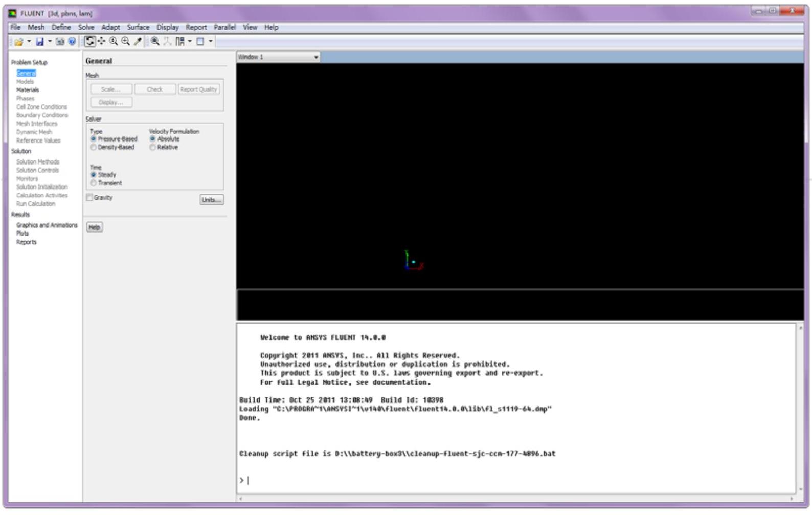The height and width of the screenshot is (517, 812).
Task: Click the Help button in General panel
Action: click(94, 227)
